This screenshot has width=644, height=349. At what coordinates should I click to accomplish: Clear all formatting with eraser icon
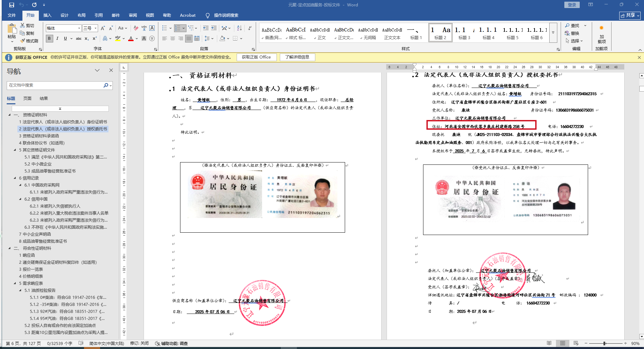[x=136, y=28]
